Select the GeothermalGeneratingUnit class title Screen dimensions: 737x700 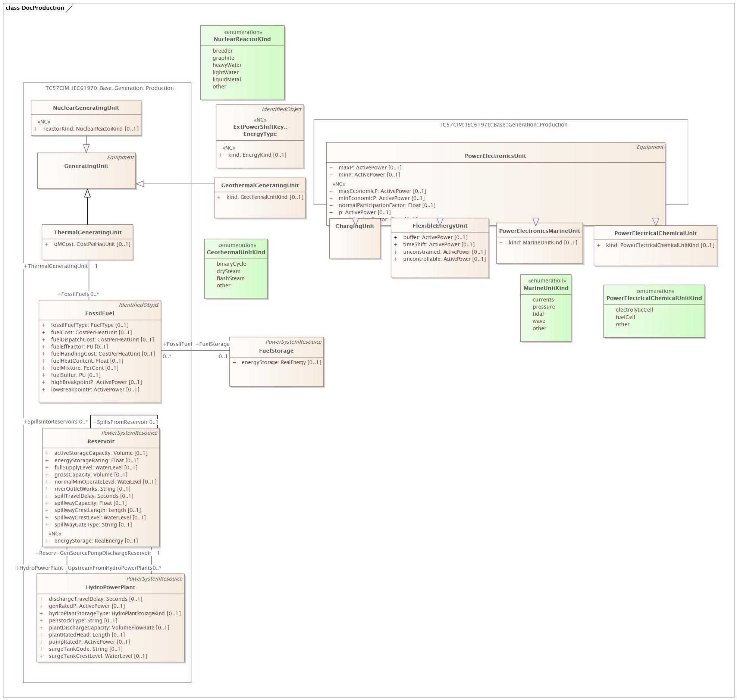point(260,185)
